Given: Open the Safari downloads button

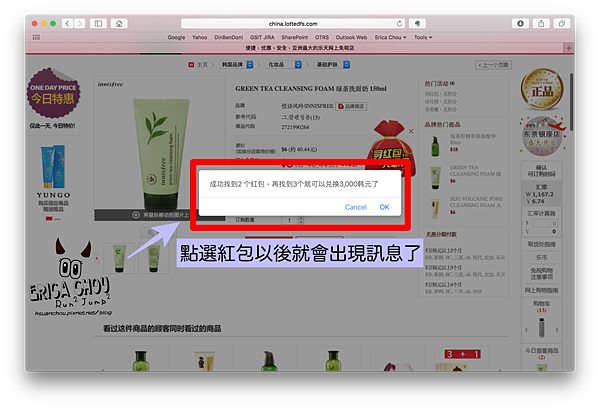Looking at the screenshot, I should [x=520, y=24].
